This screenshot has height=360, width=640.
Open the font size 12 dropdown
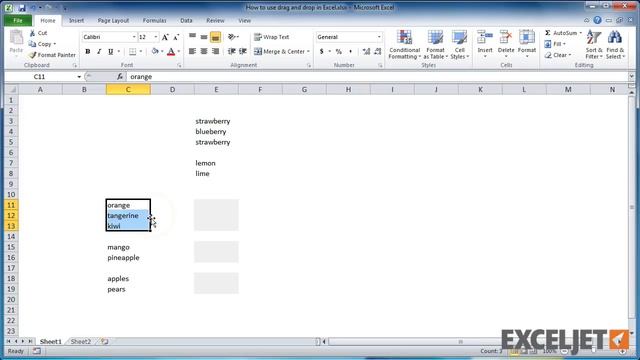(156, 37)
